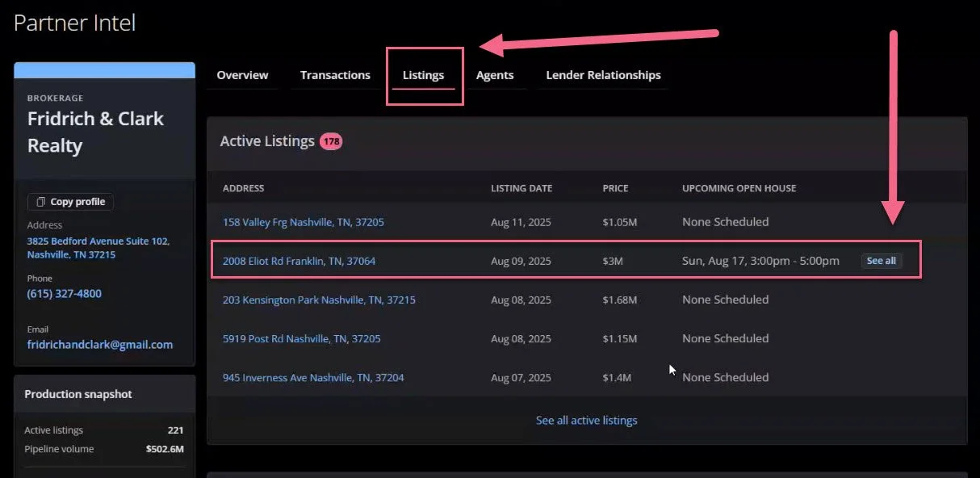
Task: Click the $1.15M price cell
Action: (620, 338)
